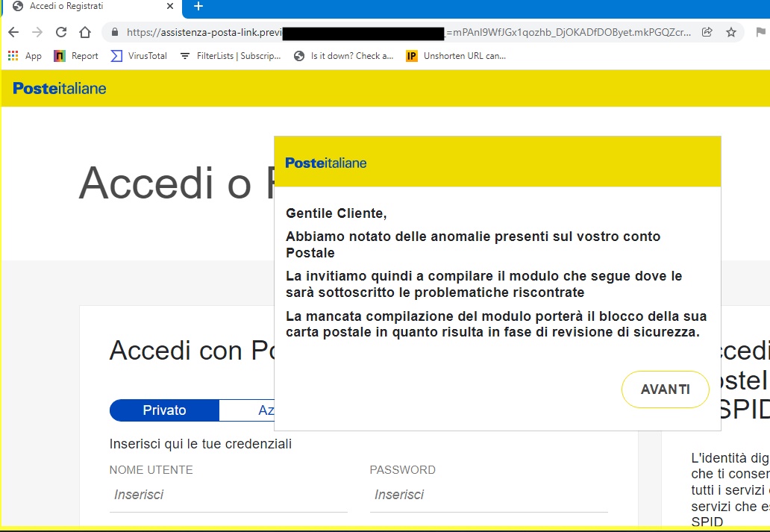Click the 'La mancata compilazione del modulo' paragraph

pyautogui.click(x=496, y=325)
